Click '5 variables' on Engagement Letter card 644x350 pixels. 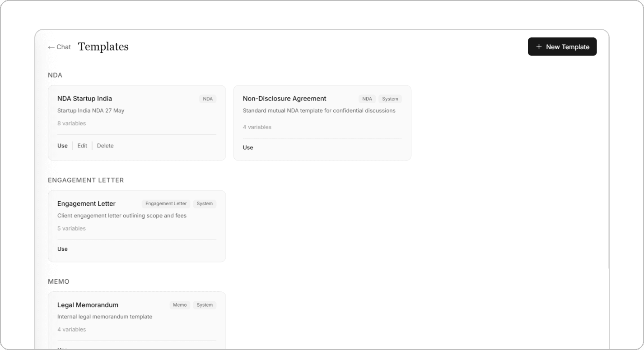pyautogui.click(x=71, y=229)
